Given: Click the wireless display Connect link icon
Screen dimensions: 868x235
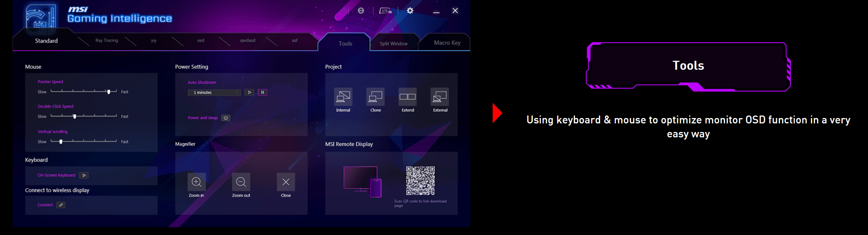Looking at the screenshot, I should (x=61, y=205).
